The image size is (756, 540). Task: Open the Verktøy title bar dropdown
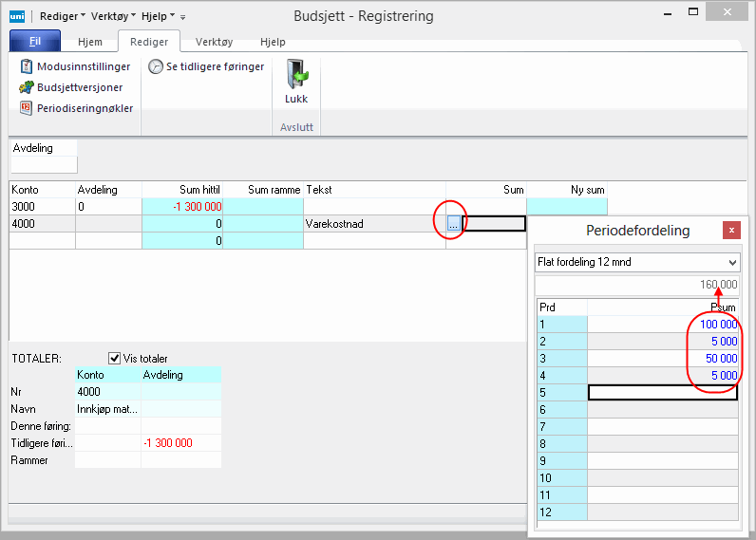pos(112,16)
